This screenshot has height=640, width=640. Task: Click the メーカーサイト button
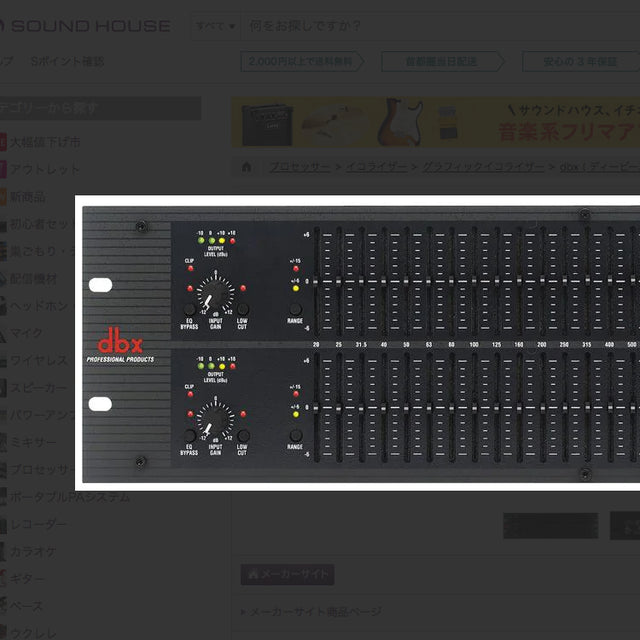(287, 574)
